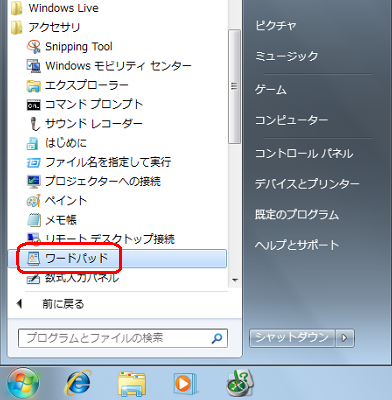Click the scrollbar down arrow in the program list
The width and height of the screenshot is (392, 400).
(x=235, y=280)
